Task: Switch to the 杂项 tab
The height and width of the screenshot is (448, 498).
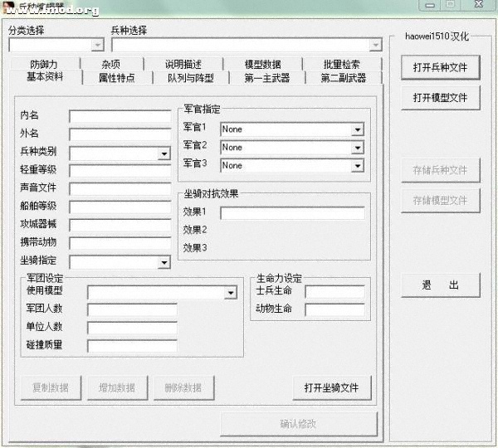Action: coord(111,64)
